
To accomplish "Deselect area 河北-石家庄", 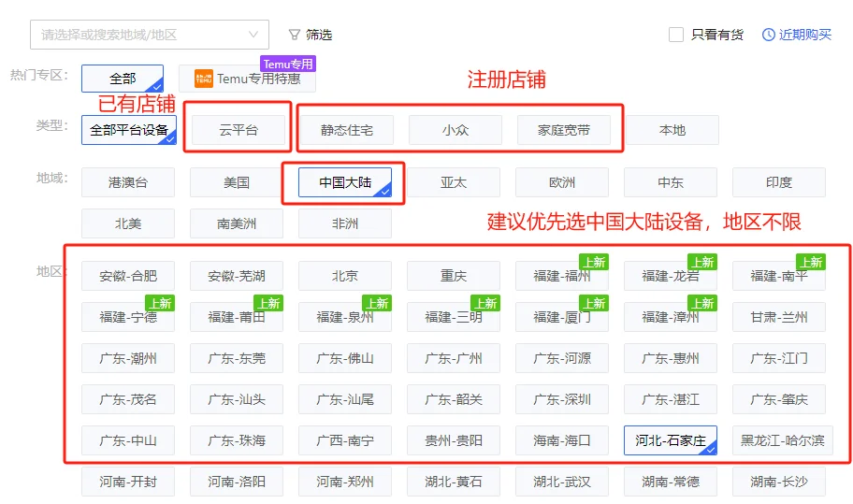I will (671, 440).
